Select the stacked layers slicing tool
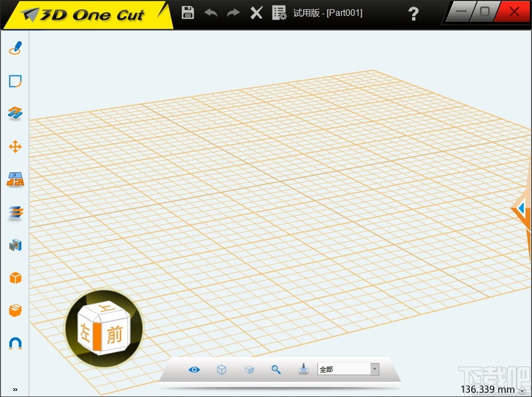This screenshot has width=532, height=397. [x=15, y=212]
